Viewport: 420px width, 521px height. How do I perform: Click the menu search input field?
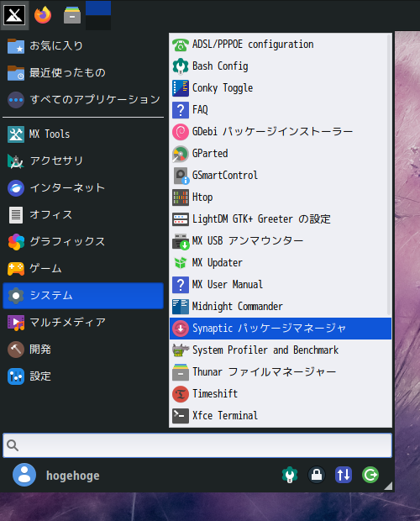pyautogui.click(x=197, y=445)
